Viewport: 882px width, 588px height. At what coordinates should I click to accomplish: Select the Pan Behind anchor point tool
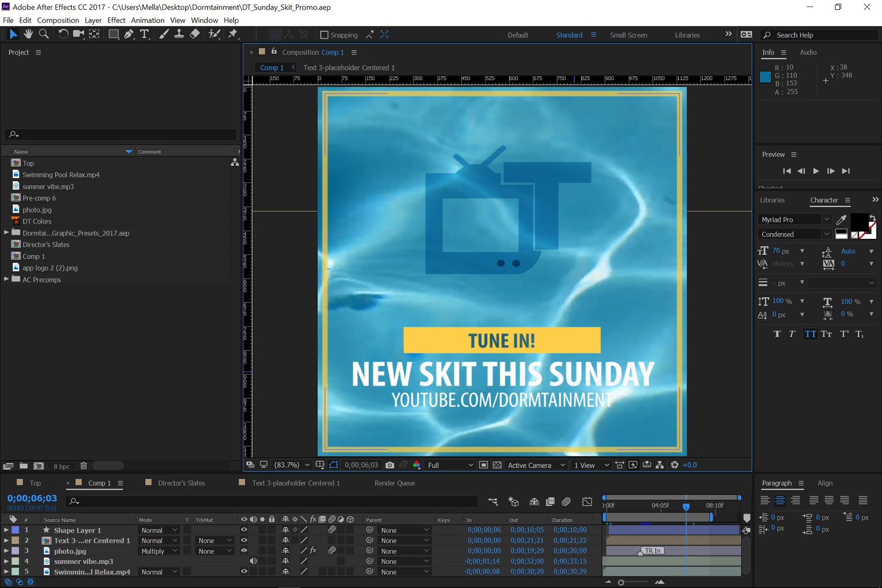coord(94,34)
